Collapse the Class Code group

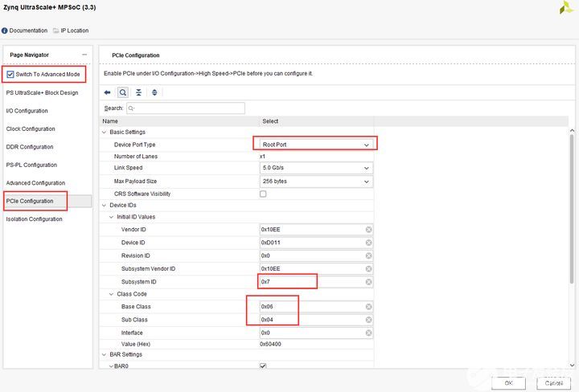tap(111, 294)
